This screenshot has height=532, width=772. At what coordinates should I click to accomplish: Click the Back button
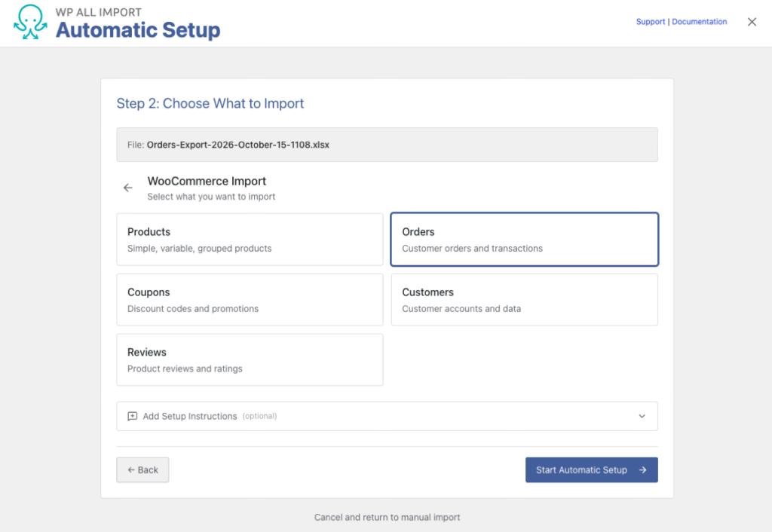pos(142,470)
